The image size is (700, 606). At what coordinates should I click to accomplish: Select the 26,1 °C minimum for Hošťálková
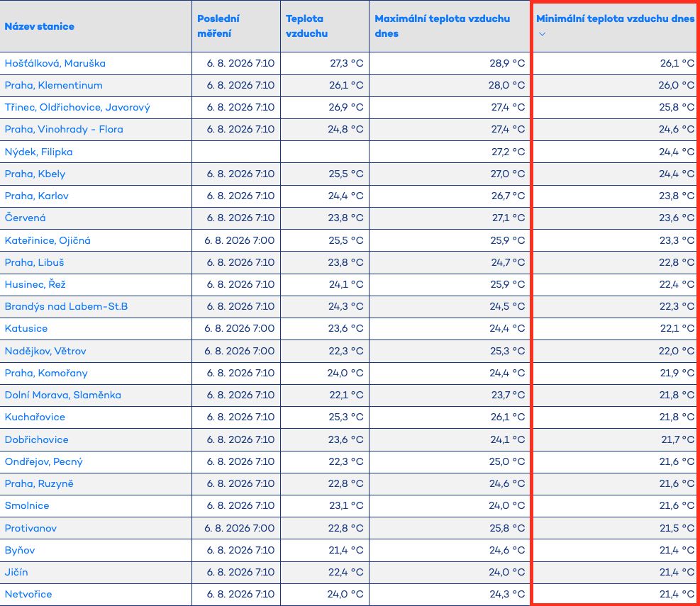[x=677, y=63]
